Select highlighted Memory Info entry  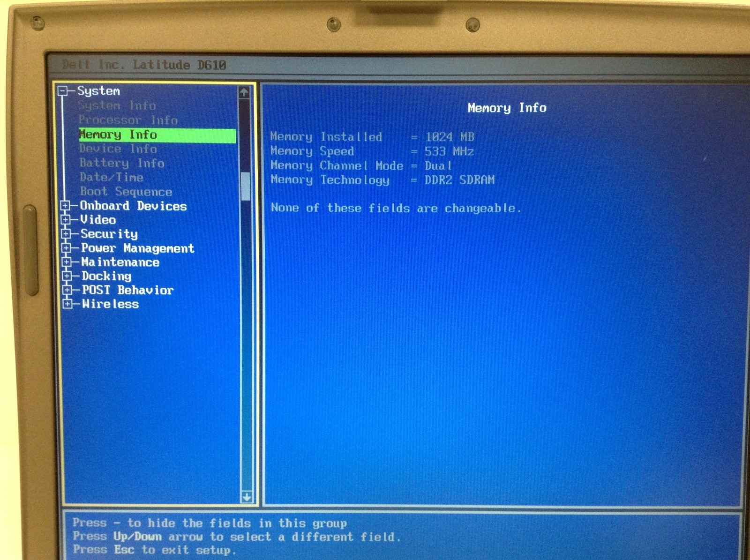(157, 135)
